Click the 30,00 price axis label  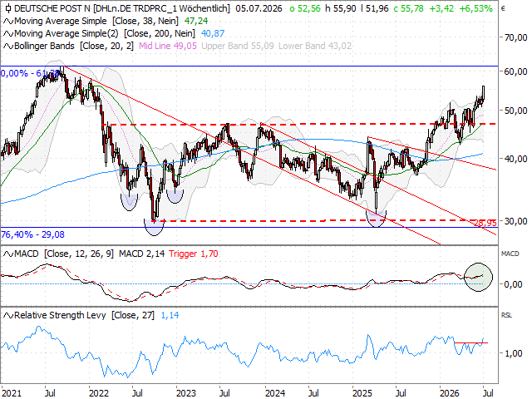(515, 221)
